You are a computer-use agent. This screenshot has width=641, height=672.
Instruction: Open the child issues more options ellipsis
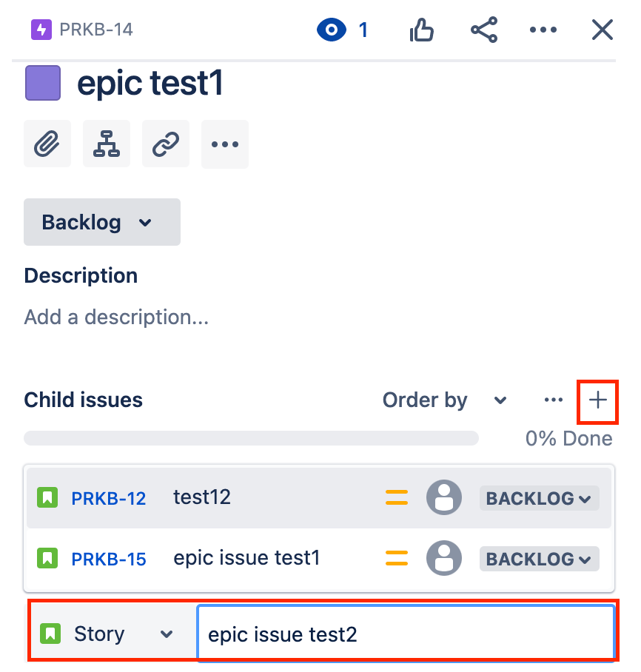554,400
